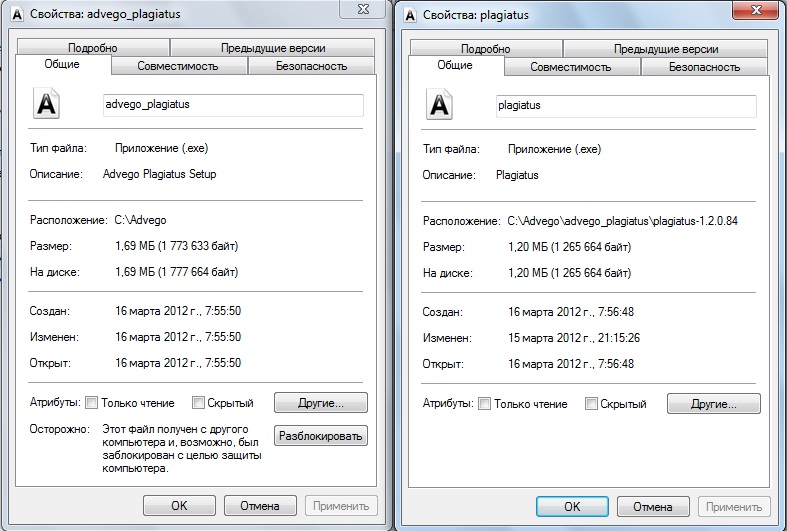Open Подробно tab in advego_plagiatus window
787x531 pixels.
pos(93,48)
